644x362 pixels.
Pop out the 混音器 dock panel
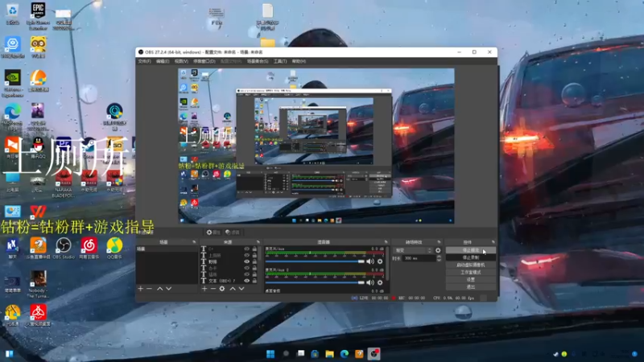386,242
